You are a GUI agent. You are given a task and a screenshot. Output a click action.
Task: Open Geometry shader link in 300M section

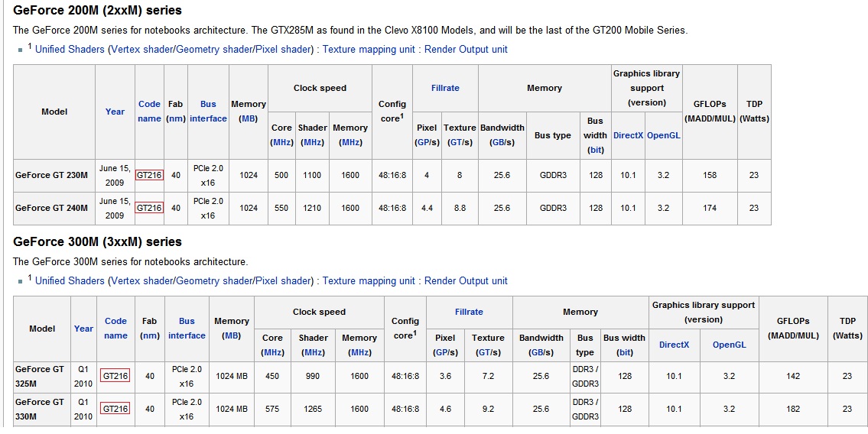[214, 281]
